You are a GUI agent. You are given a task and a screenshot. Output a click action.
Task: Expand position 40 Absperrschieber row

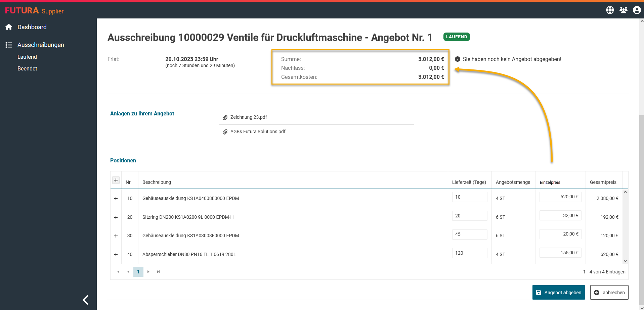[116, 255]
